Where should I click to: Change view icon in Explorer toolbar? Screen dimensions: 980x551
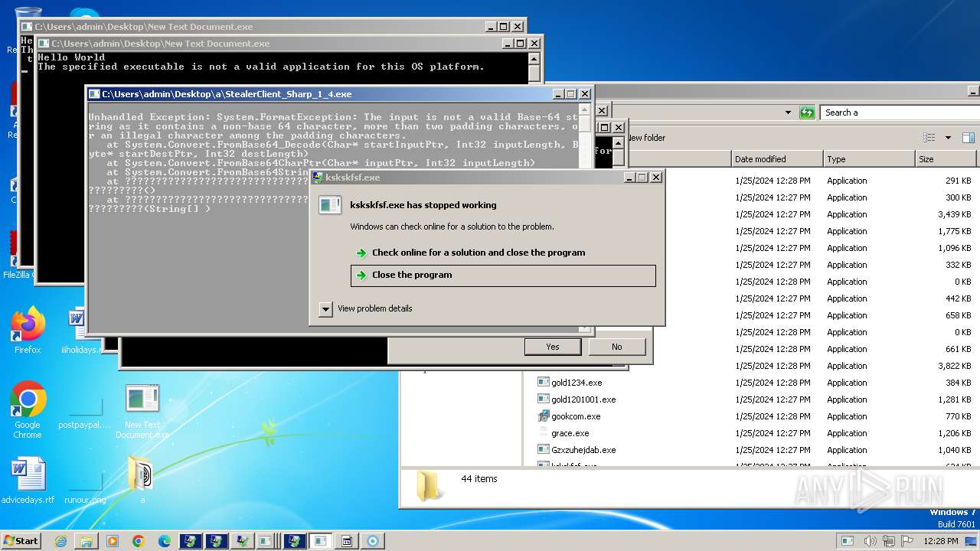pyautogui.click(x=929, y=138)
